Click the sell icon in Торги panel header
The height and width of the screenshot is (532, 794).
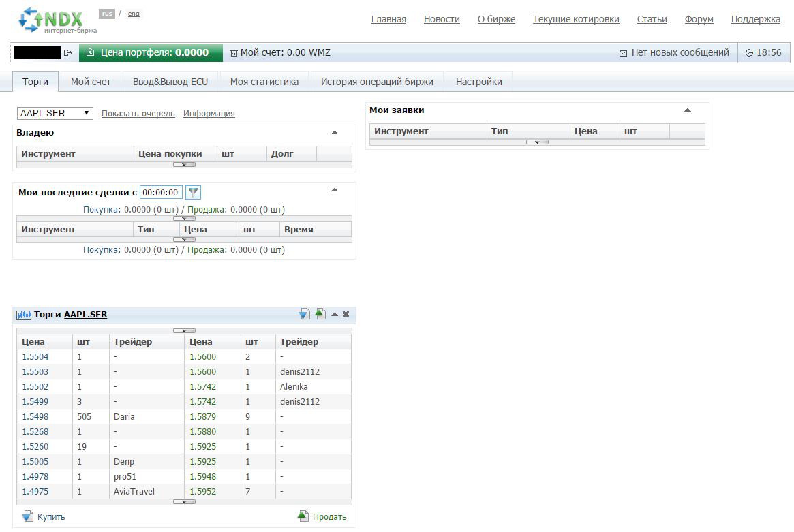click(x=320, y=314)
